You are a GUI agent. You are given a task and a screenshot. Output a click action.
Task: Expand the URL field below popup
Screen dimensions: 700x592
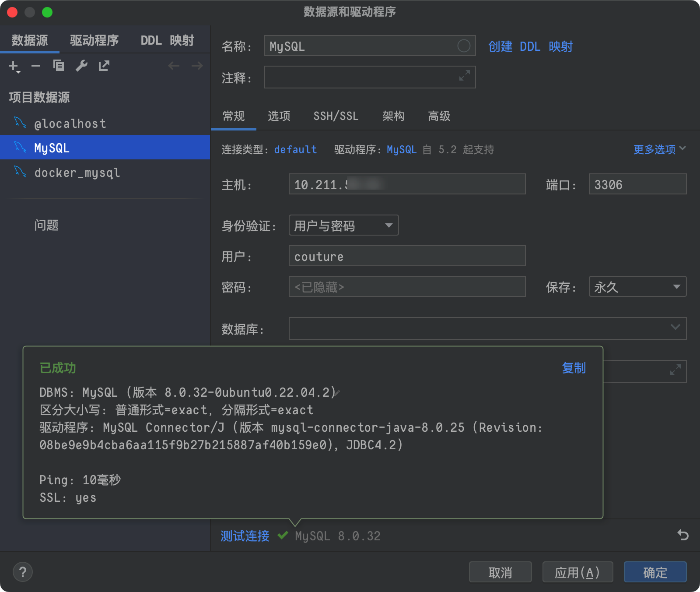pos(675,370)
